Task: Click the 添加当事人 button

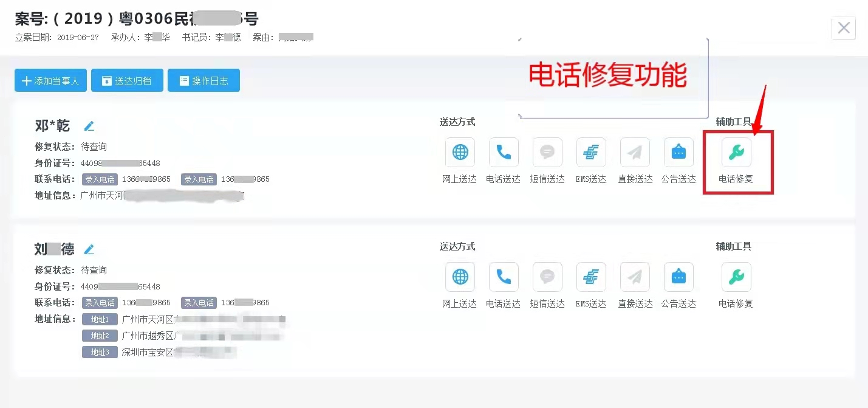Action: [50, 80]
